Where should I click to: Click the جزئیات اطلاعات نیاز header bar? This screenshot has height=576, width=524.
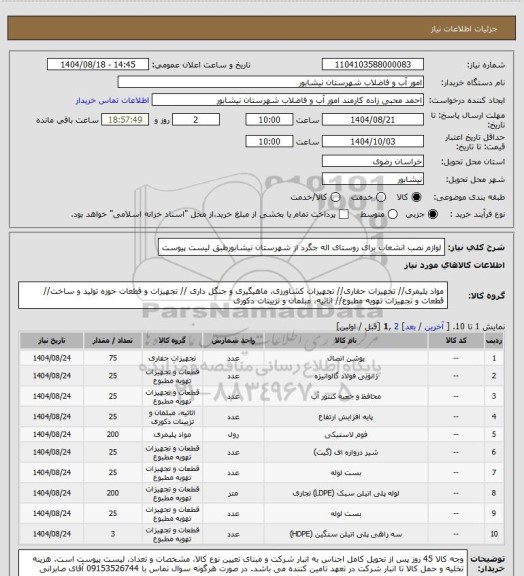pos(261,28)
